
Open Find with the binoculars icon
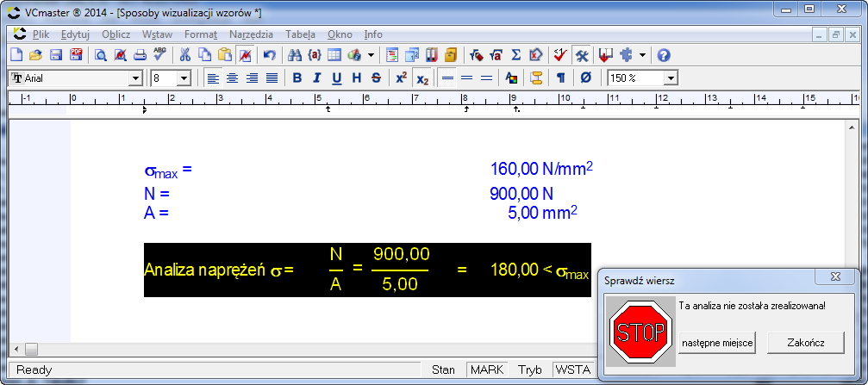point(294,55)
